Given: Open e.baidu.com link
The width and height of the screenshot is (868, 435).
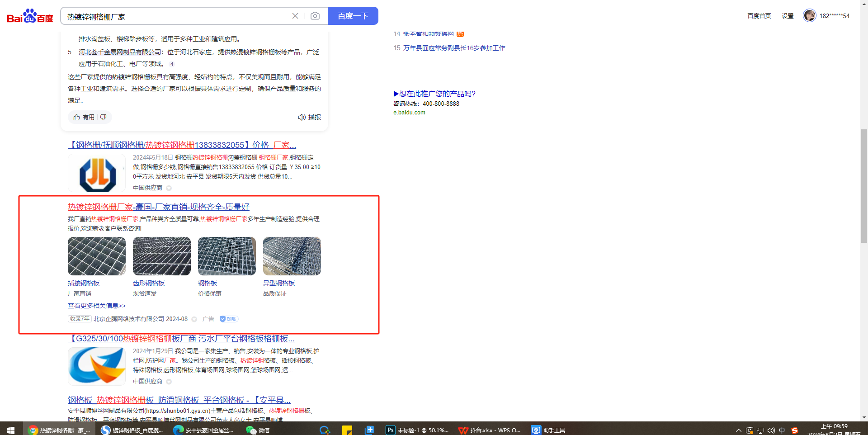Looking at the screenshot, I should click(409, 113).
